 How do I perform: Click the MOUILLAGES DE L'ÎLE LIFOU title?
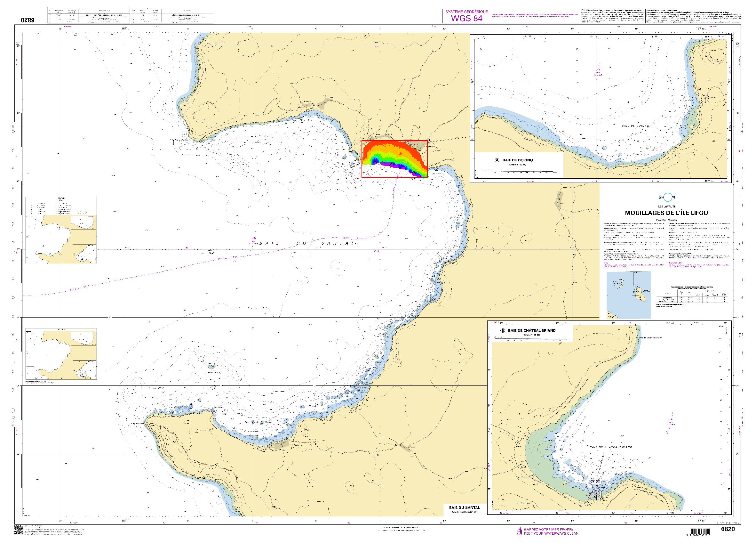click(666, 213)
